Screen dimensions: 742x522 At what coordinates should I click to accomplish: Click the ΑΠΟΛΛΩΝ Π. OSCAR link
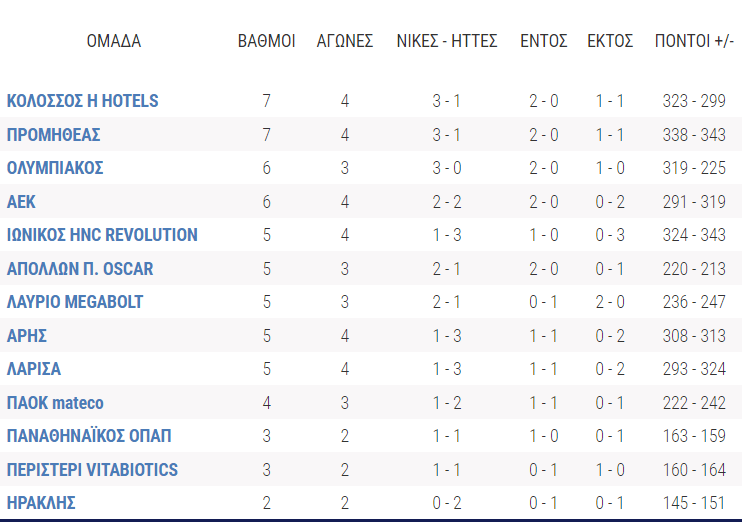coord(80,269)
